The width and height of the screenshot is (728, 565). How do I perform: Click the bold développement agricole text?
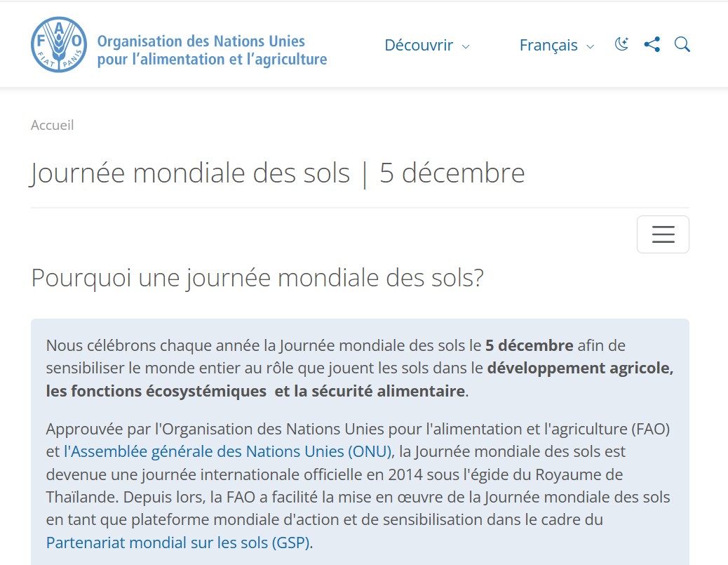point(580,368)
